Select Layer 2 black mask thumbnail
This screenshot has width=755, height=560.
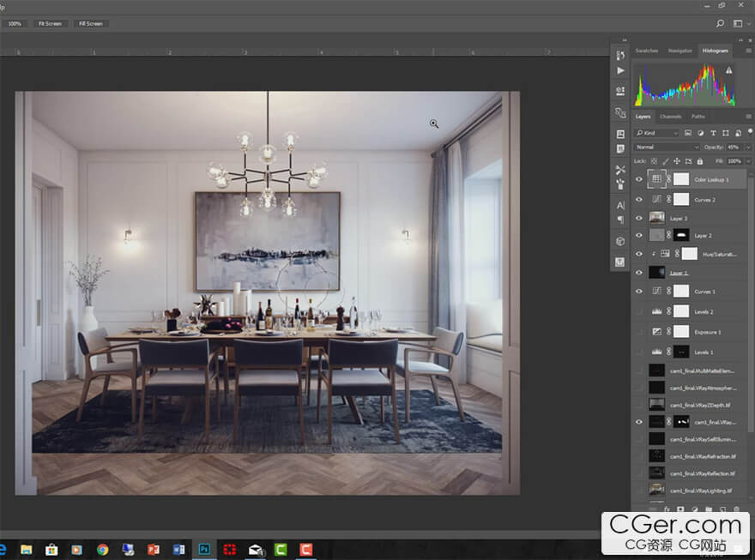[x=681, y=235]
